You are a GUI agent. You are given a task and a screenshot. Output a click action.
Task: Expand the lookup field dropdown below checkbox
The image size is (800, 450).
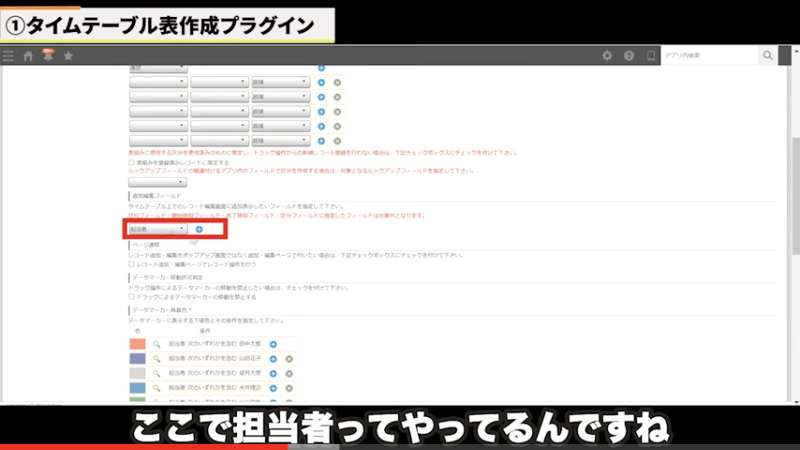click(158, 182)
